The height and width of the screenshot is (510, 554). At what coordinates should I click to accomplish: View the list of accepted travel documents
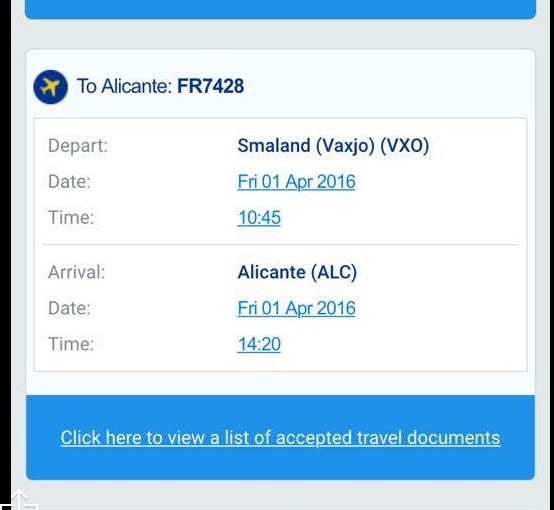(x=281, y=438)
